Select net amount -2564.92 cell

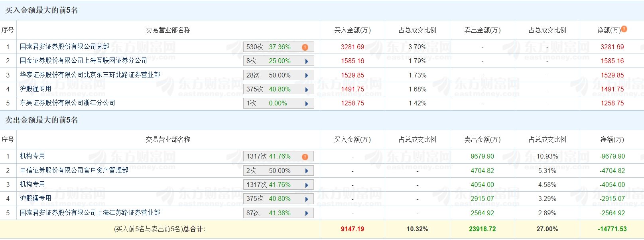tap(612, 213)
